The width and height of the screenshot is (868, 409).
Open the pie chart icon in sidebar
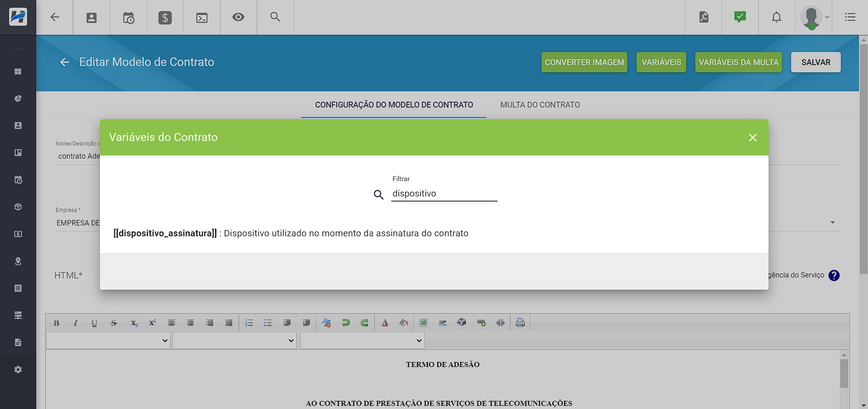[18, 99]
